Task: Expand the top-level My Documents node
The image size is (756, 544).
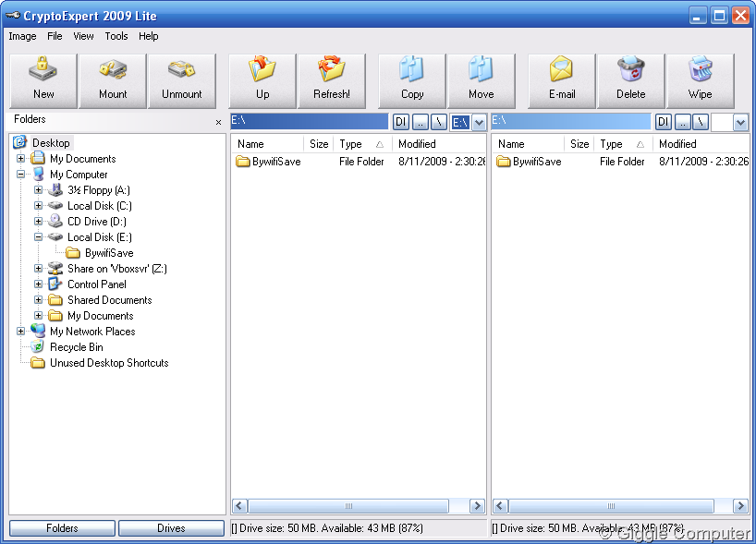Action: [20, 159]
